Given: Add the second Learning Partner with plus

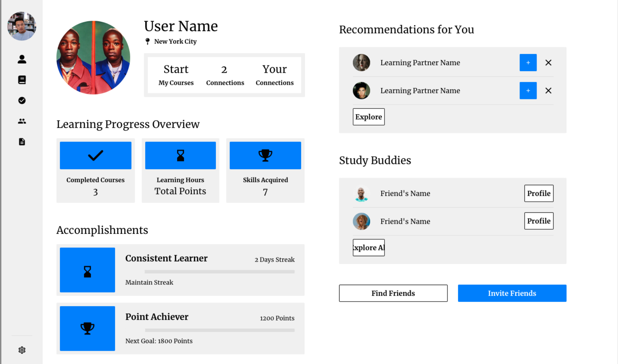Looking at the screenshot, I should coord(528,91).
